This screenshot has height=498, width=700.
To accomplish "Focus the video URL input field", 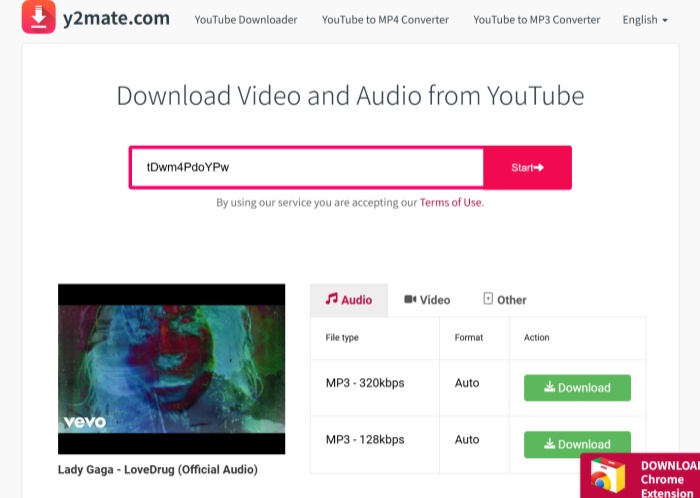I will (x=307, y=167).
